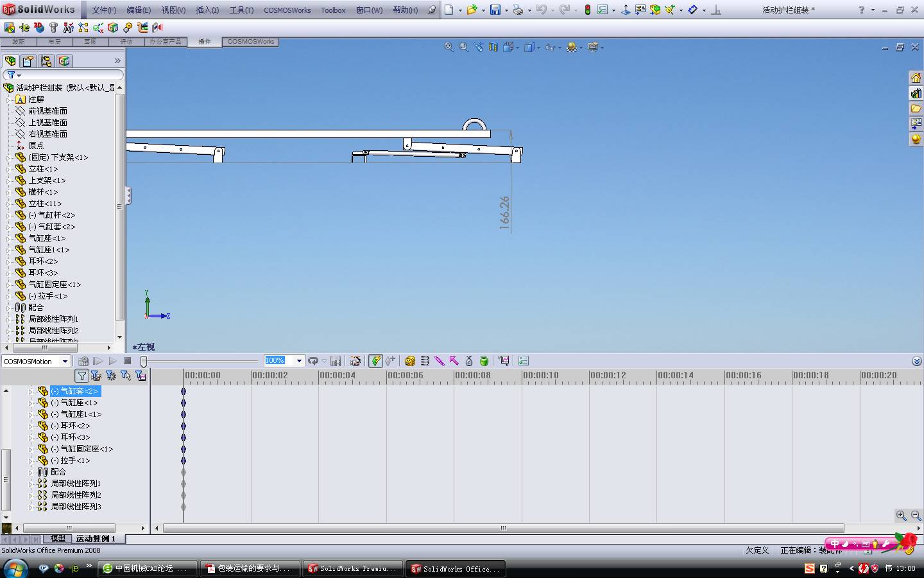
Task: Toggle the Filter Driving timeline button
Action: [111, 376]
